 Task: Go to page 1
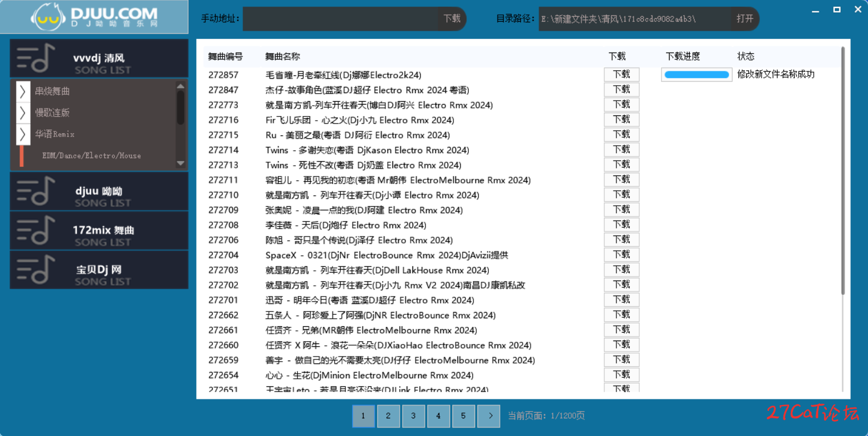(x=364, y=416)
